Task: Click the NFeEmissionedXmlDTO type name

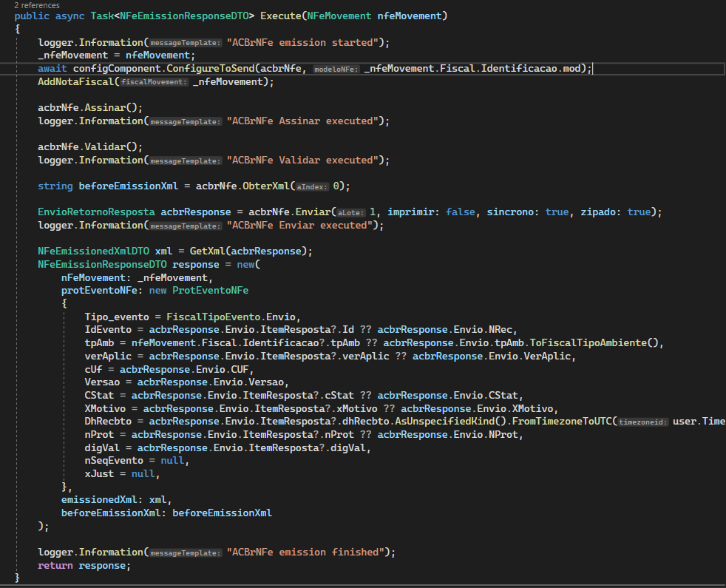Action: (x=94, y=251)
